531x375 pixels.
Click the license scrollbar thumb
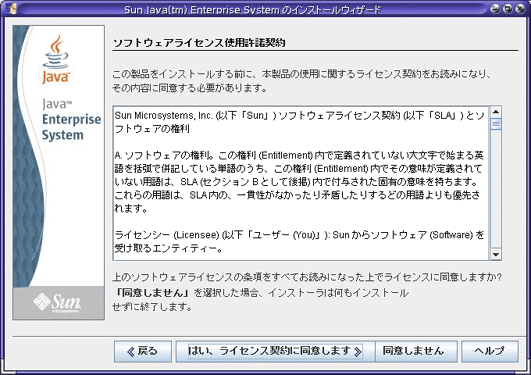496,124
